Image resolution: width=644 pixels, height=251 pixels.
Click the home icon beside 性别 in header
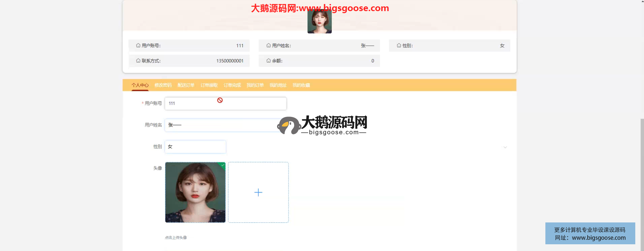[x=399, y=45]
